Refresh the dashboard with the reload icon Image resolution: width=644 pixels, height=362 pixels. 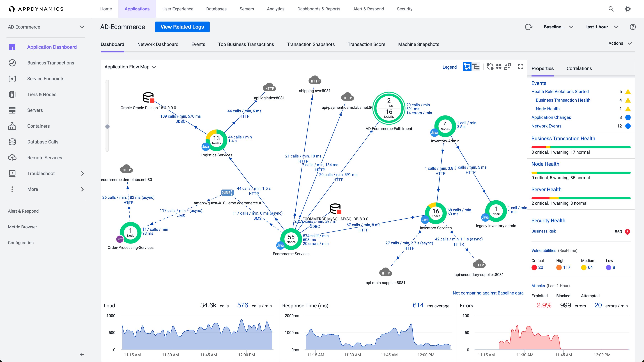(x=528, y=27)
